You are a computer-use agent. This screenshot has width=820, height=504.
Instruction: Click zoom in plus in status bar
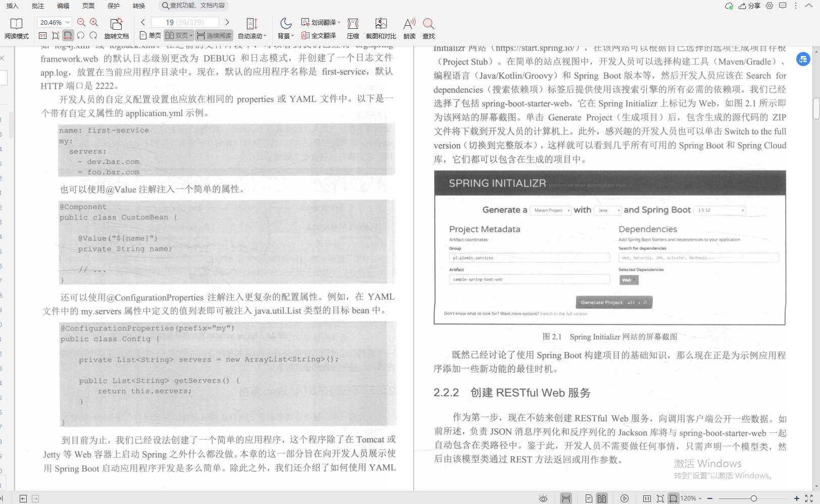(797, 498)
